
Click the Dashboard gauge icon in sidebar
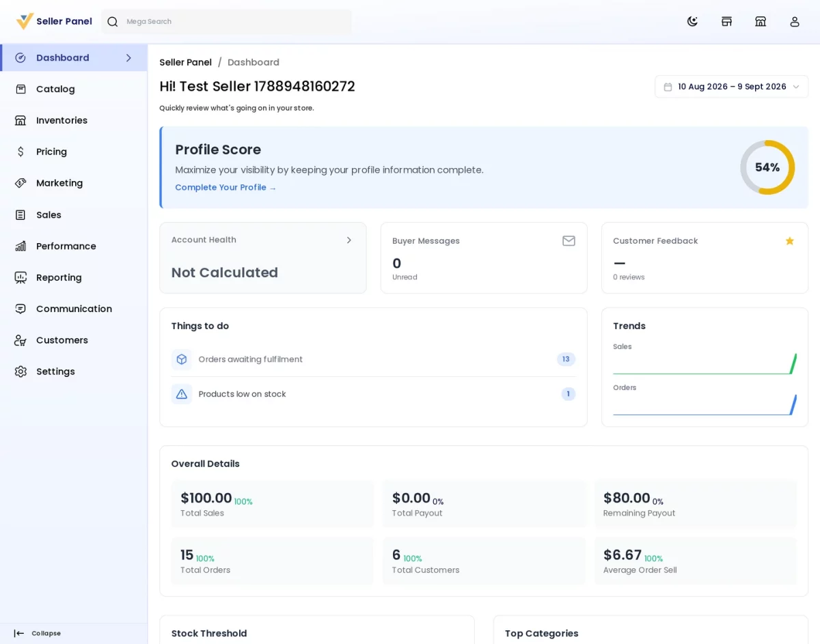(x=20, y=58)
